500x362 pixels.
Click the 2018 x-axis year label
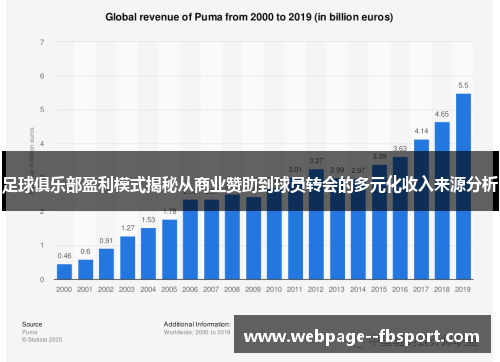click(x=442, y=289)
